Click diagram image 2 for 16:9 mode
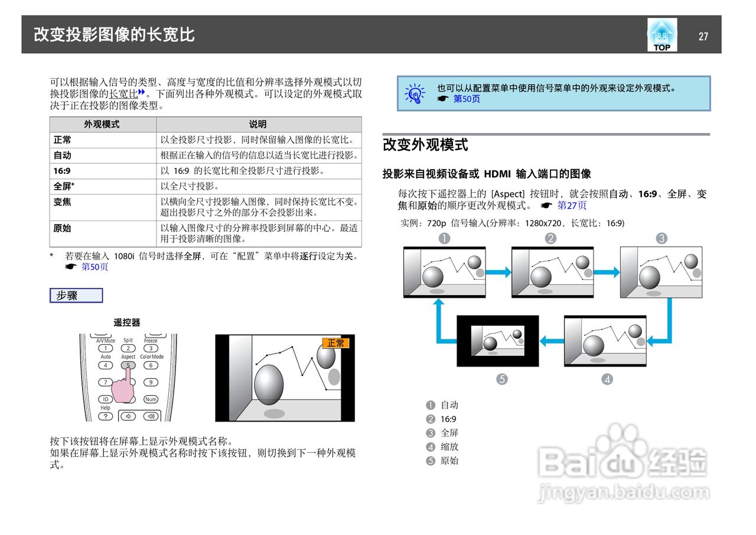The height and width of the screenshot is (535, 756). tap(552, 272)
